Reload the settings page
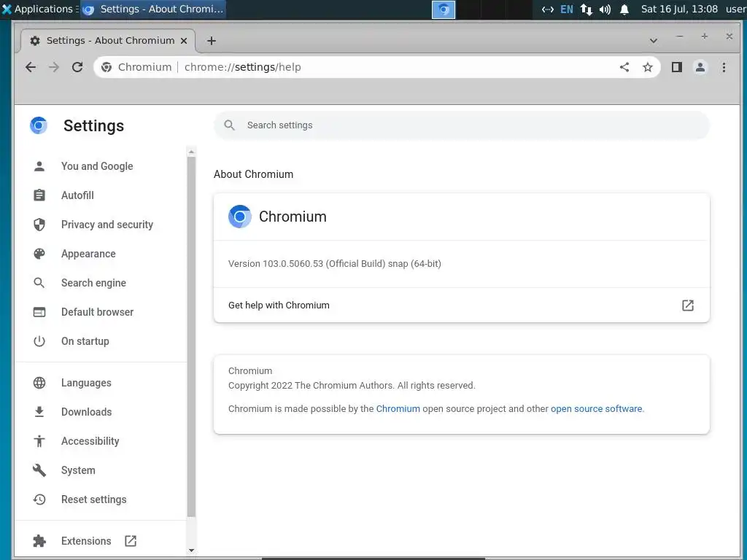747x560 pixels. (77, 67)
